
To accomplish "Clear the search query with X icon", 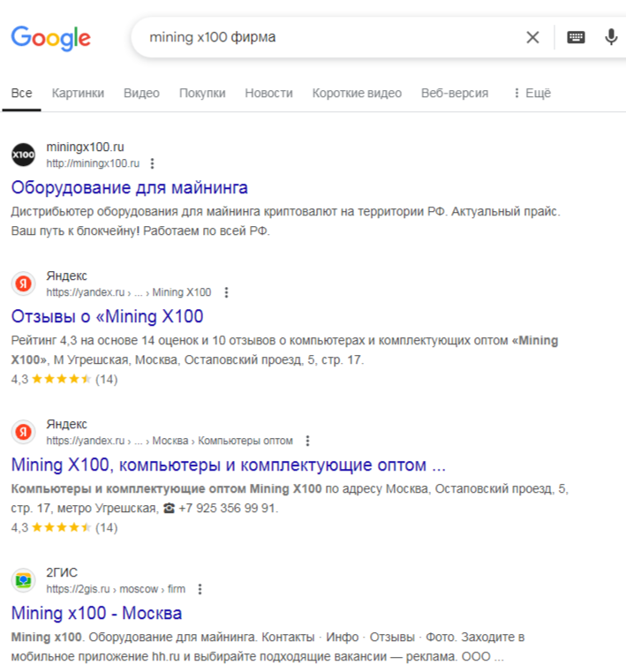I will pyautogui.click(x=532, y=37).
